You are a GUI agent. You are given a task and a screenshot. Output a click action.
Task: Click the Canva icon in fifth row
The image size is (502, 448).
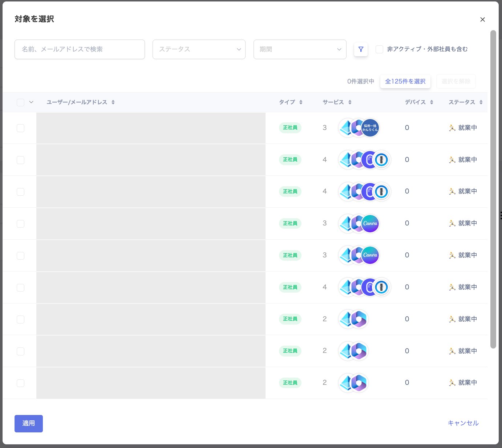click(370, 255)
